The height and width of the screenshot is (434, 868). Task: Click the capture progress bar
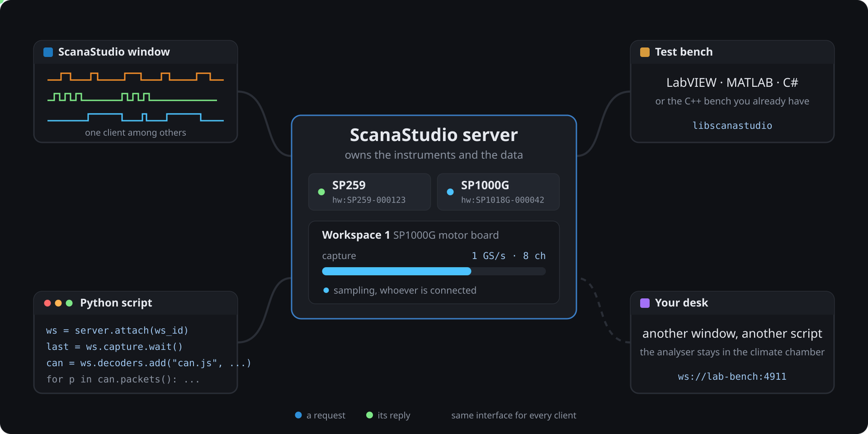(434, 271)
